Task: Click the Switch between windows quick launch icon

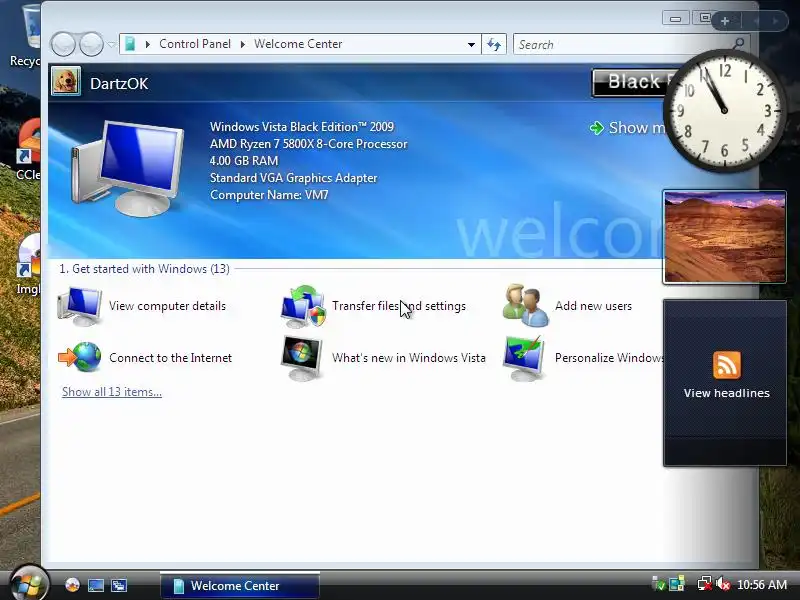Action: 119,585
